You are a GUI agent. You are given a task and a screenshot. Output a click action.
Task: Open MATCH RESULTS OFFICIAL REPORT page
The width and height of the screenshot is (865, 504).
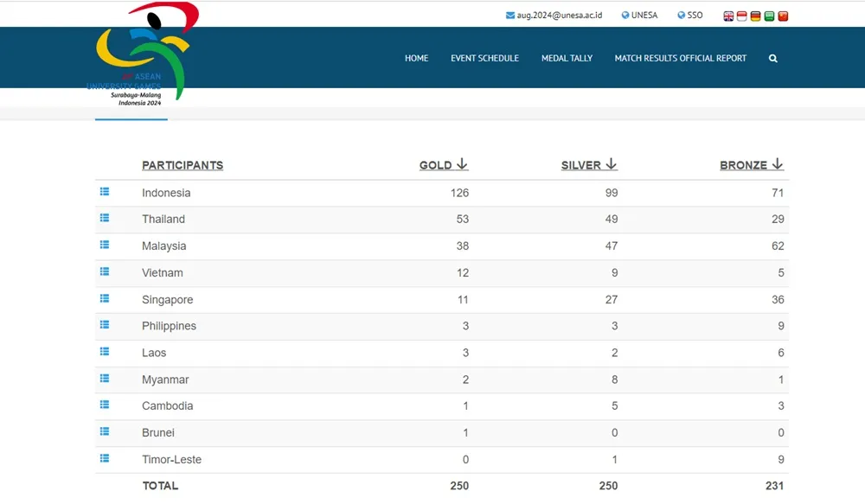tap(680, 59)
